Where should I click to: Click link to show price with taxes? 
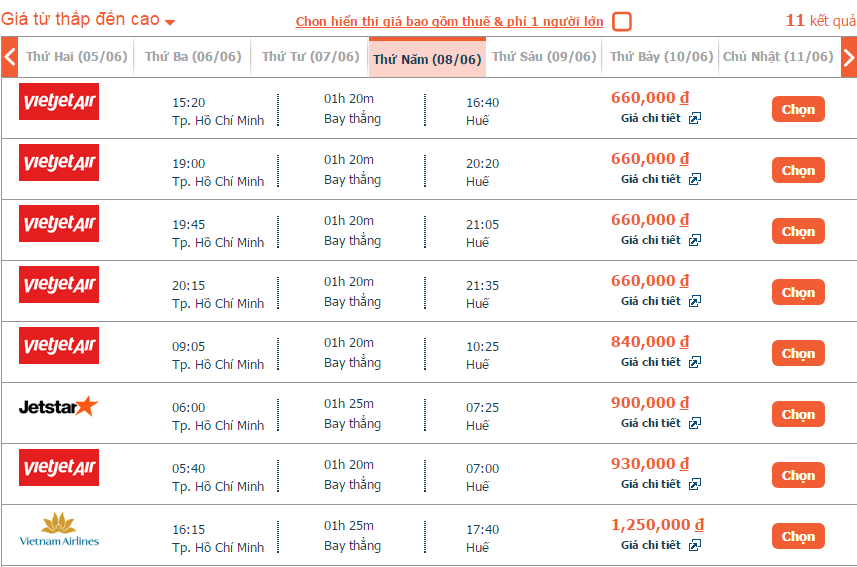[x=449, y=21]
